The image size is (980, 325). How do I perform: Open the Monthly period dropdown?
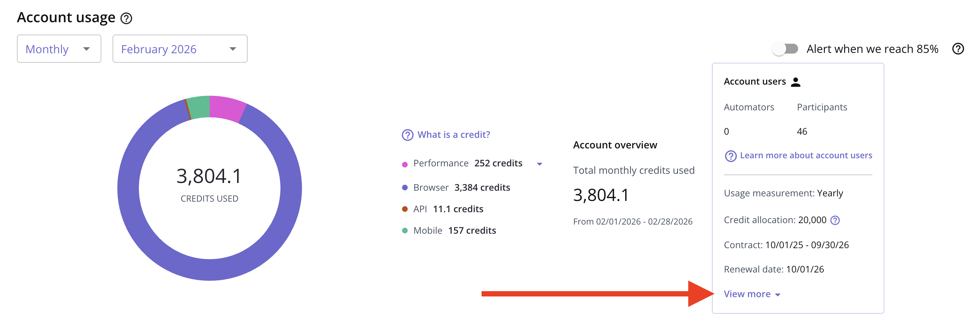(x=59, y=49)
